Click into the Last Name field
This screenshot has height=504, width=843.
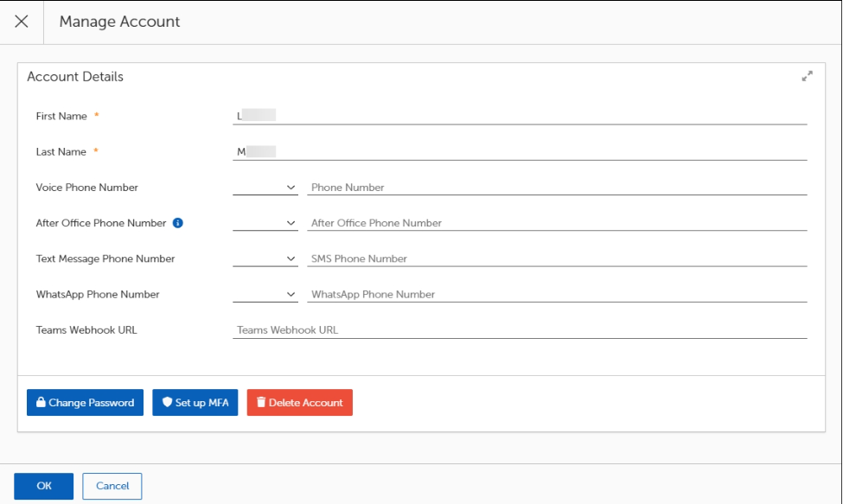(519, 151)
